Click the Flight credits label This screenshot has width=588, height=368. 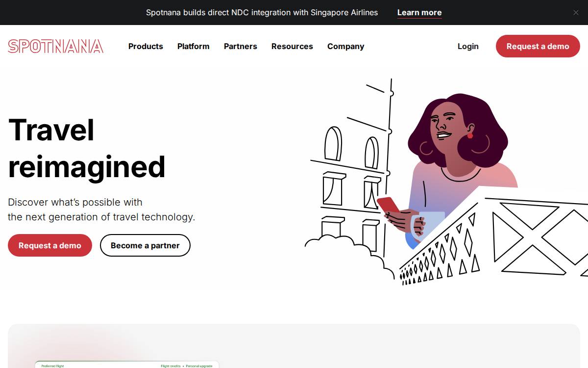tap(171, 366)
